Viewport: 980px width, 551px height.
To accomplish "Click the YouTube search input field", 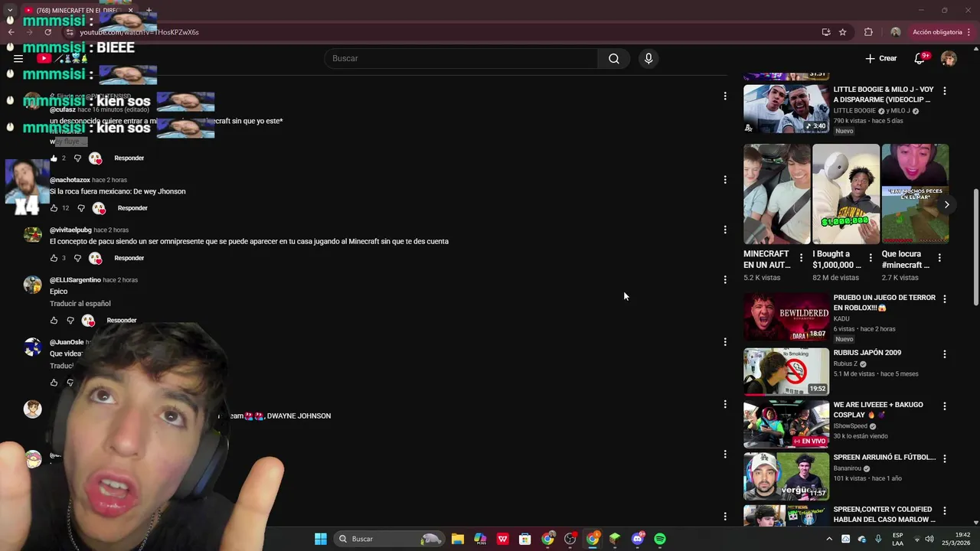I will pyautogui.click(x=462, y=58).
